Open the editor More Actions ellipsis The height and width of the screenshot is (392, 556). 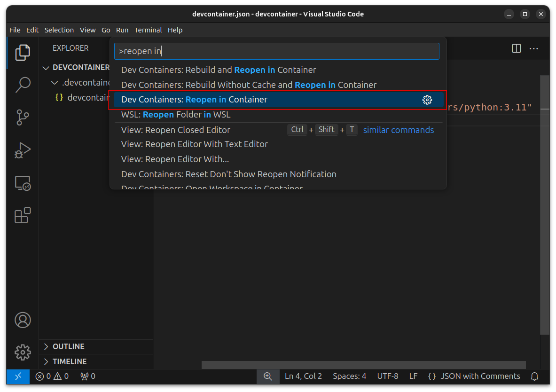coord(533,48)
